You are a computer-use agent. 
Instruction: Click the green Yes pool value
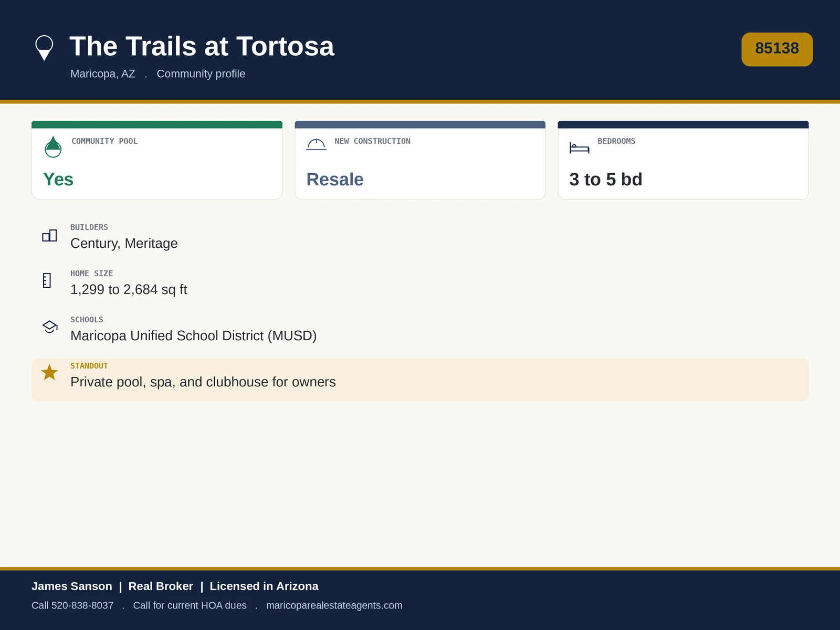click(58, 180)
